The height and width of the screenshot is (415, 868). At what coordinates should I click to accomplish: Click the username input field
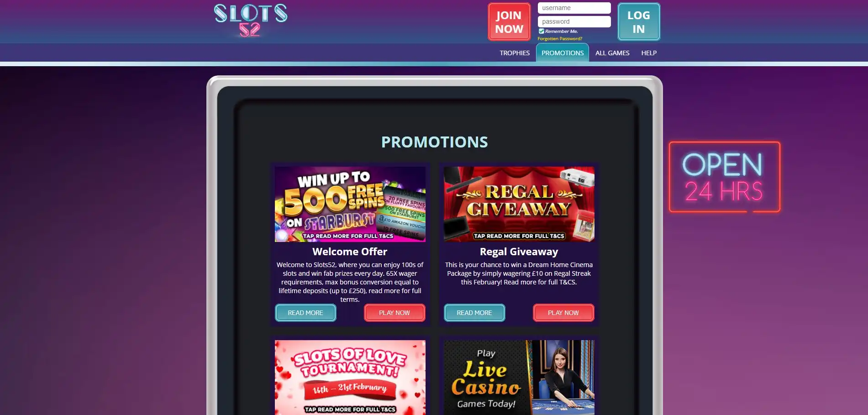pos(574,8)
